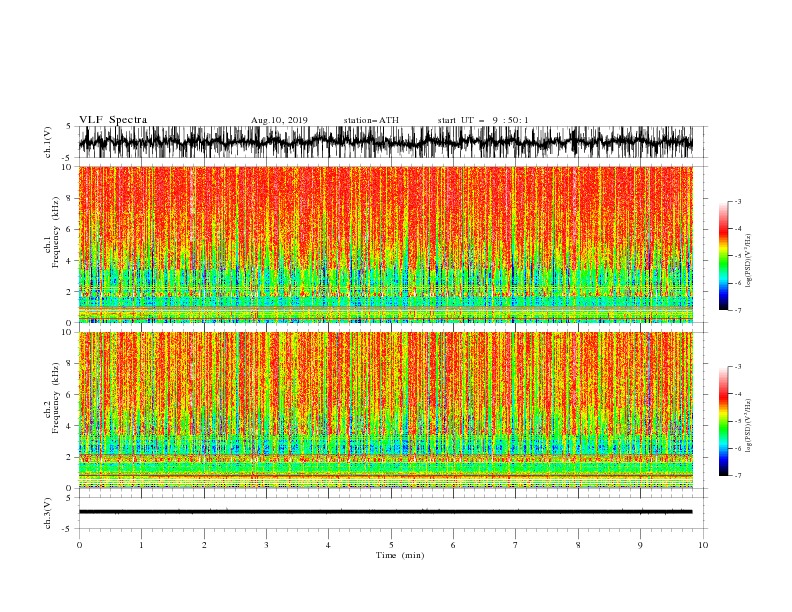Viewport: 792px width, 612px height.
Task: Click the time axis tick label "1"
Action: tap(141, 545)
